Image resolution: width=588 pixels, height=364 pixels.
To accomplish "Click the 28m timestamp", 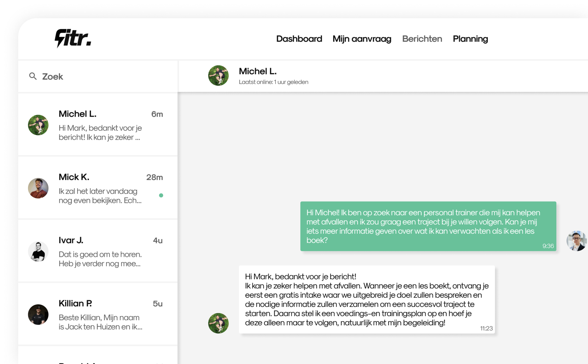I will [x=155, y=177].
